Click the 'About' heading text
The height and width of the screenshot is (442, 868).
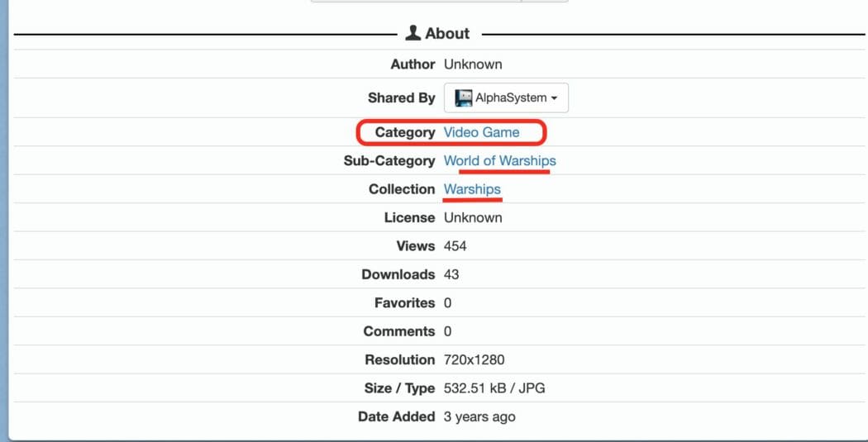(x=447, y=34)
